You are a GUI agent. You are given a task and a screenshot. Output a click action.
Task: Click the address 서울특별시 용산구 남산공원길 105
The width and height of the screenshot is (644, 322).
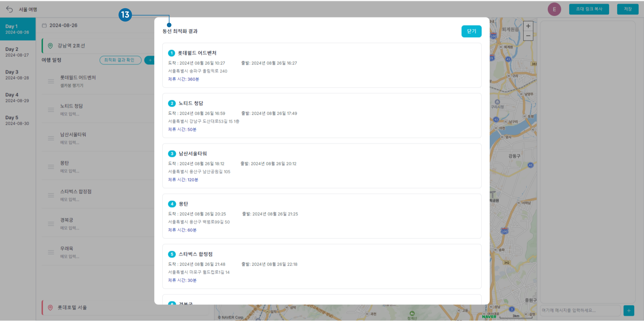click(x=199, y=172)
